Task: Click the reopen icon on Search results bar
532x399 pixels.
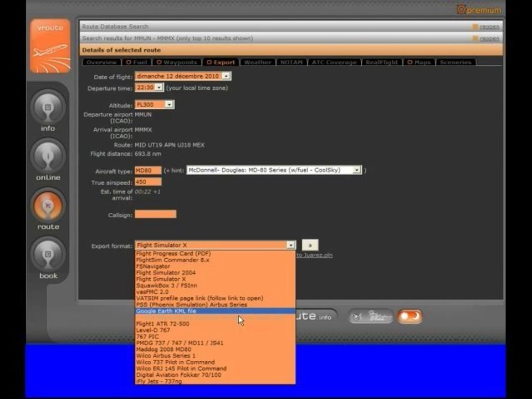Action: tap(475, 38)
